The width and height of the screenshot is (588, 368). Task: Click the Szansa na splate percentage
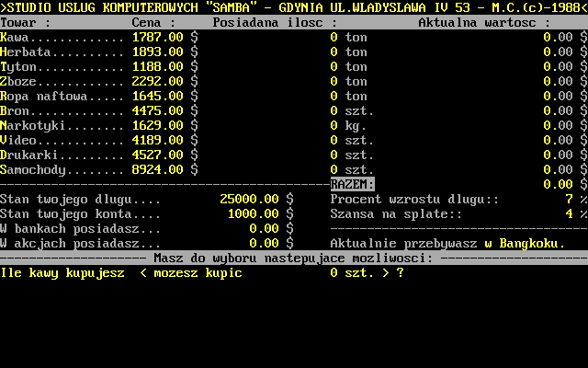click(570, 213)
